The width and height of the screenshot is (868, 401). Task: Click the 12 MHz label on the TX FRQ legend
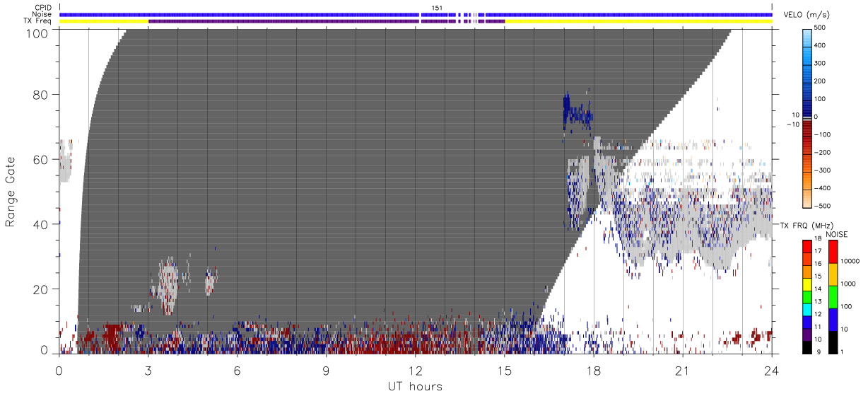click(x=819, y=314)
